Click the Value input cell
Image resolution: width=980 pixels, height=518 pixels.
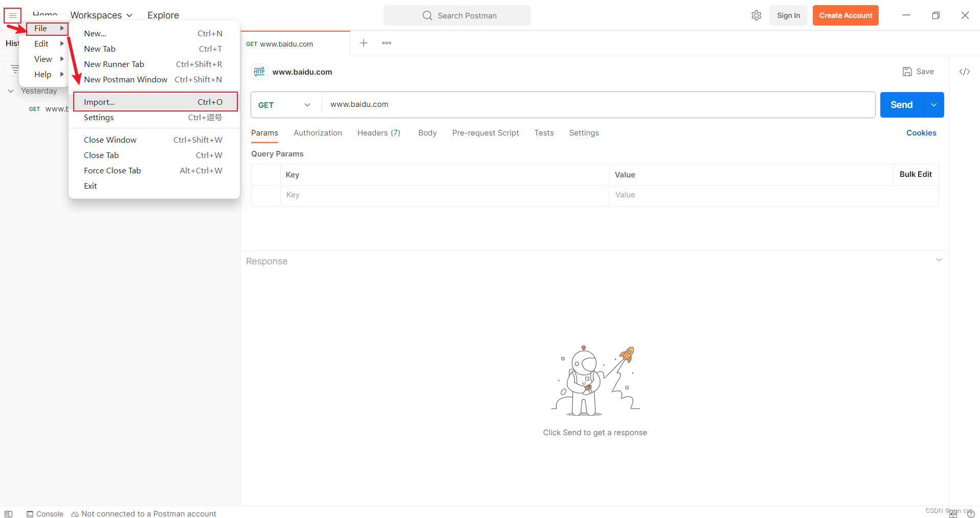774,195
